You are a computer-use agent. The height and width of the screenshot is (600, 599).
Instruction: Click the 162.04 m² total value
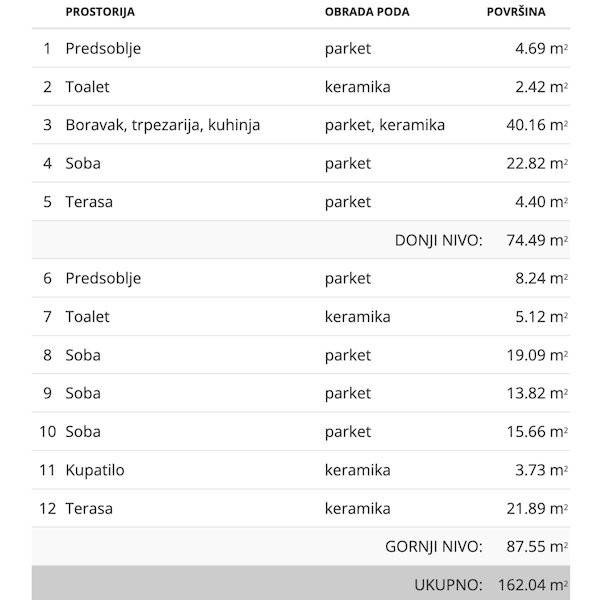tap(532, 585)
